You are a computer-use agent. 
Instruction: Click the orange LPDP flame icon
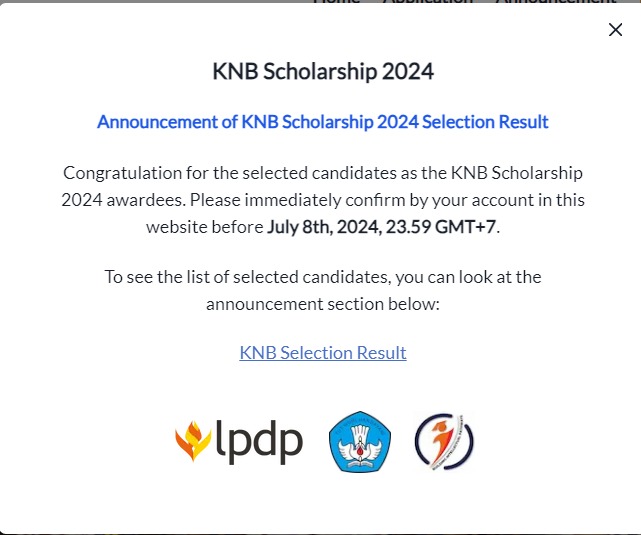(192, 441)
